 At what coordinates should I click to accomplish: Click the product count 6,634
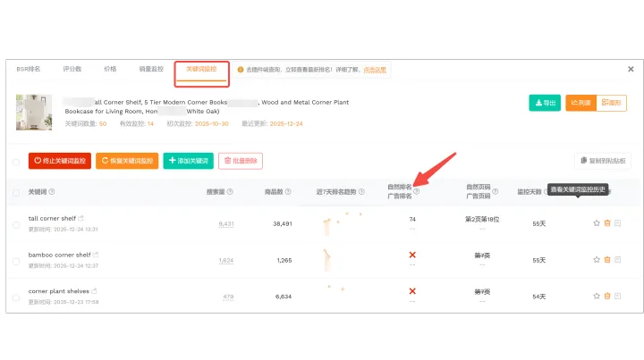coord(284,297)
